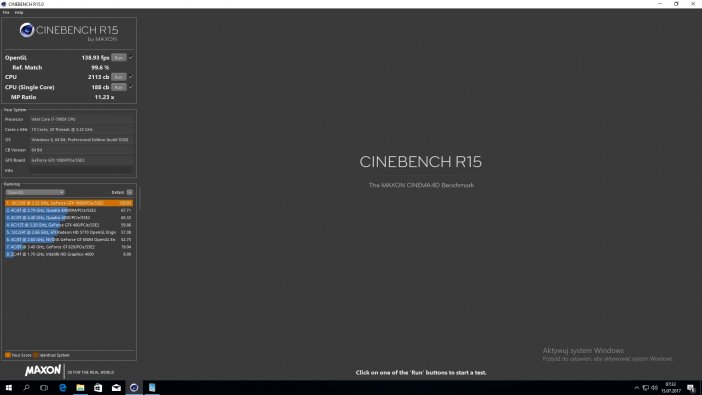
Task: Select the Radeon HD 5770 ranking row
Action: coord(69,232)
